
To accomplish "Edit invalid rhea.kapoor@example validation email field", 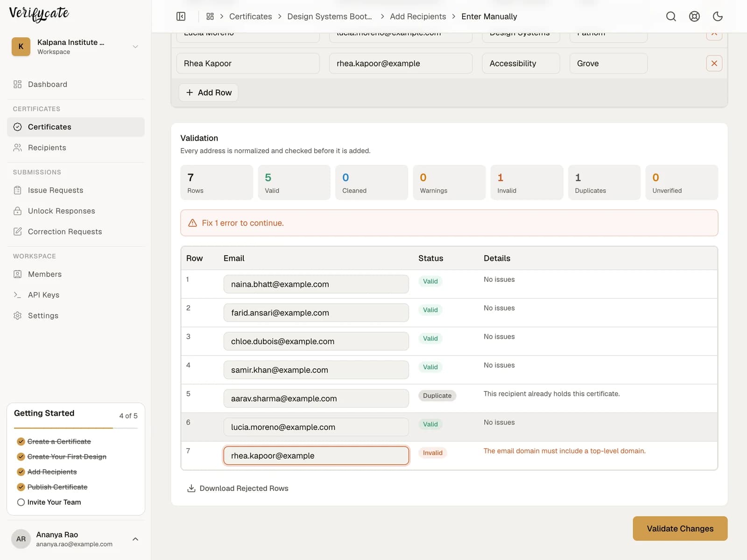I will coord(316,456).
